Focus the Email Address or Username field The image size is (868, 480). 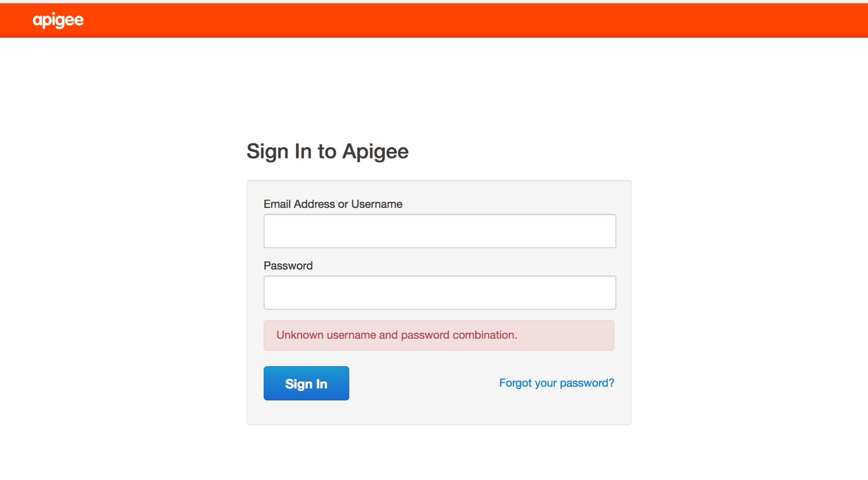(x=439, y=231)
